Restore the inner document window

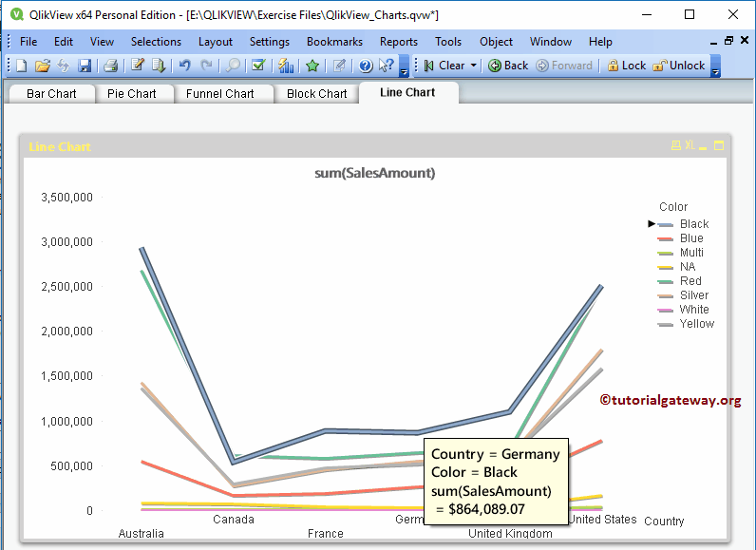coord(729,41)
